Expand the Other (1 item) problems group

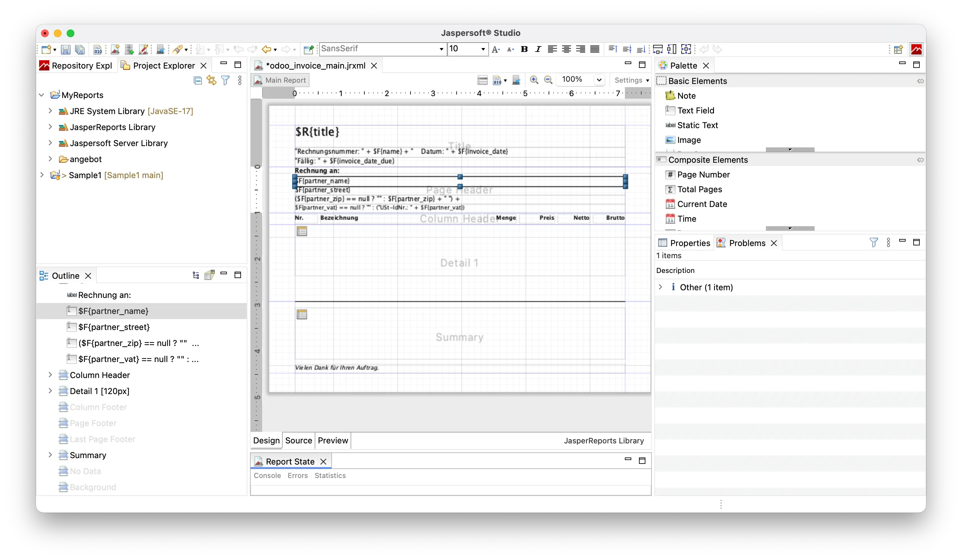[660, 287]
